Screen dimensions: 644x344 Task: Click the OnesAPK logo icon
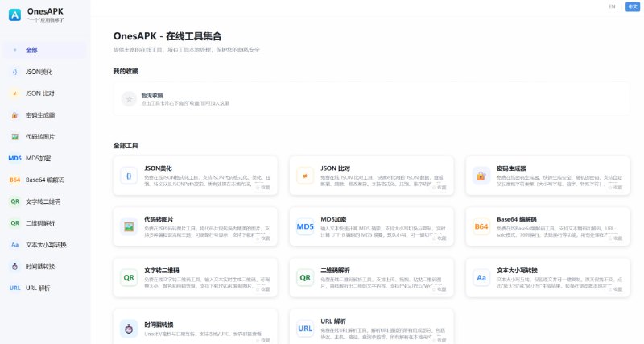point(14,15)
